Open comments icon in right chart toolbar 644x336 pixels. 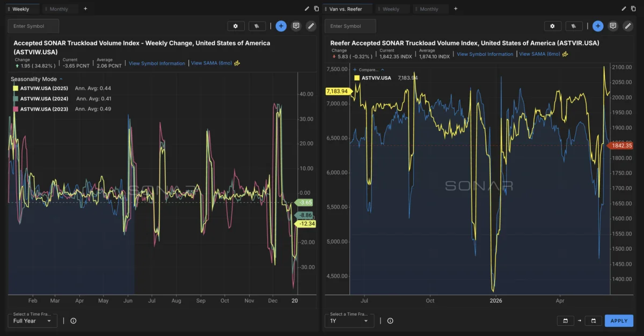pyautogui.click(x=613, y=26)
